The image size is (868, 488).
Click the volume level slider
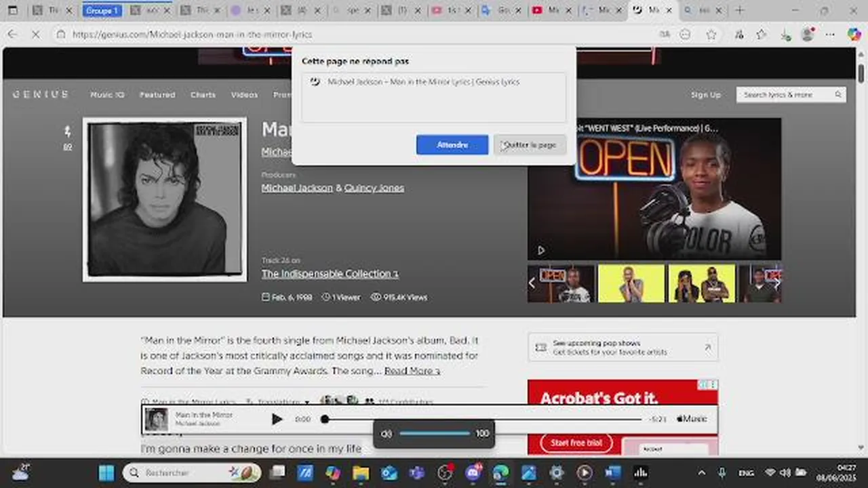[x=435, y=433]
